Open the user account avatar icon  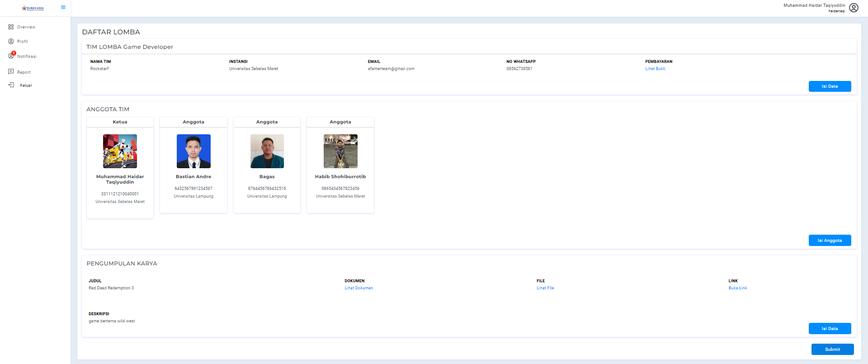[x=854, y=8]
